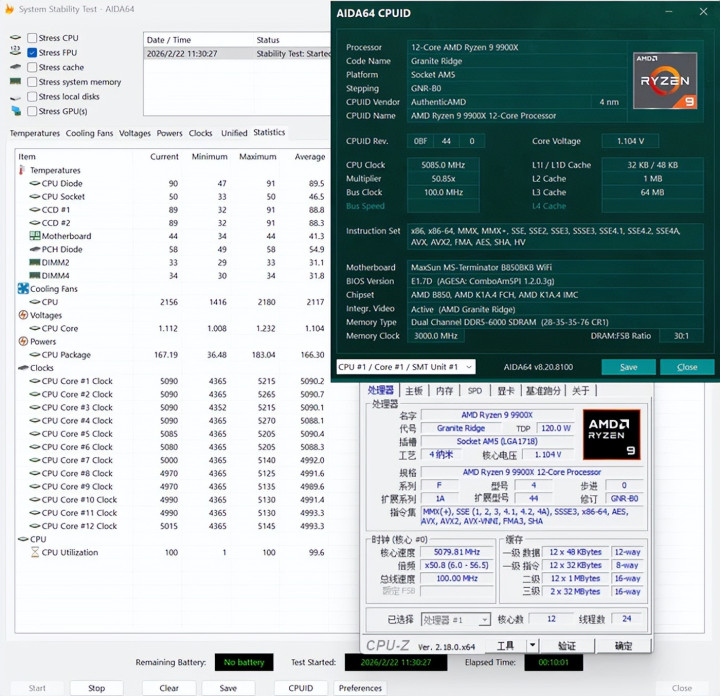Click the Voltages lightning icon
The height and width of the screenshot is (696, 720).
coord(24,315)
